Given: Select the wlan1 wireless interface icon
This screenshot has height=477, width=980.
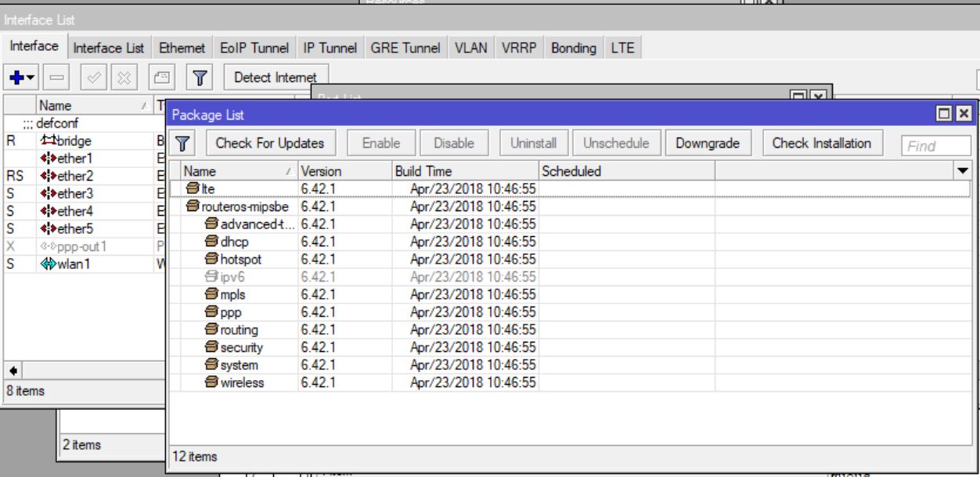Looking at the screenshot, I should pyautogui.click(x=48, y=264).
